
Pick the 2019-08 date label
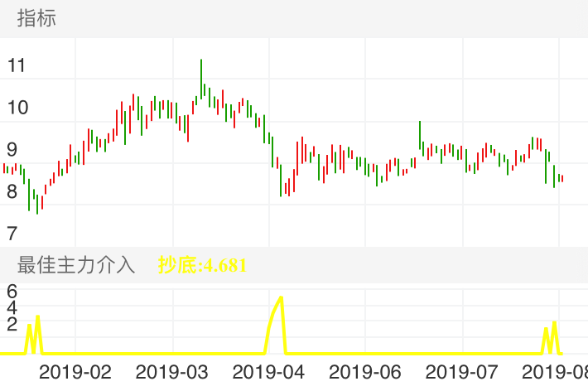[557, 371]
